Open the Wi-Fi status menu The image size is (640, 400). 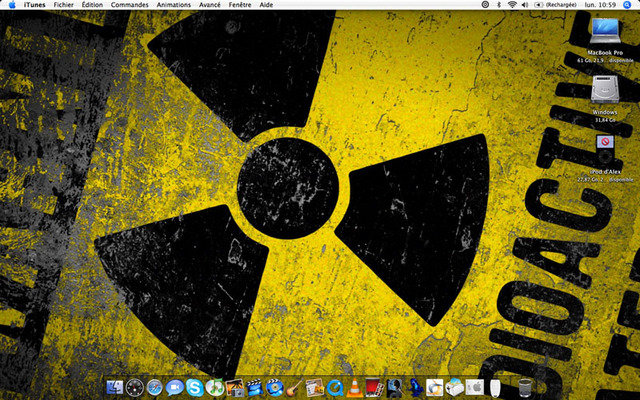512,5
